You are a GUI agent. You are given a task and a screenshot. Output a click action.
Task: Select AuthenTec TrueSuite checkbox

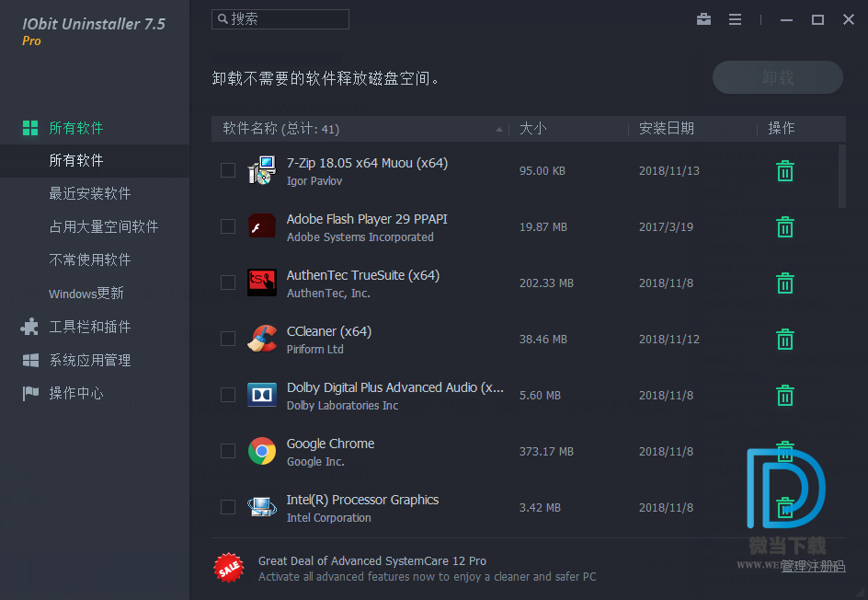pyautogui.click(x=228, y=283)
